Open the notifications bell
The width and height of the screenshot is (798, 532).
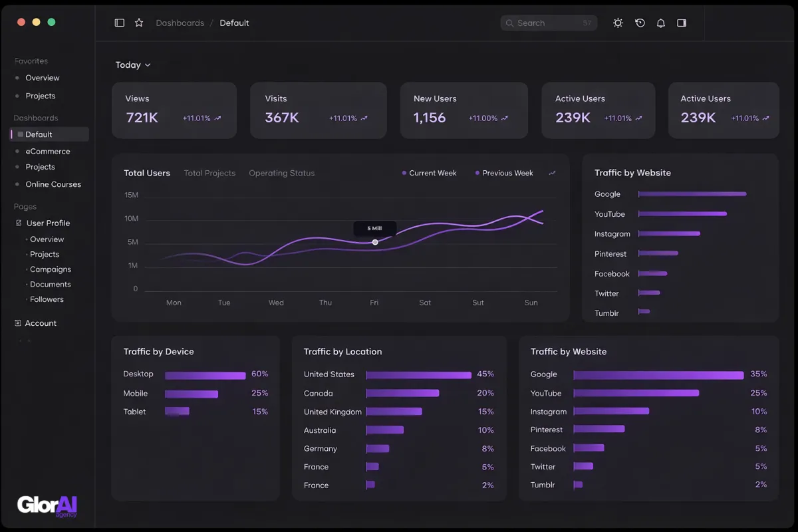pyautogui.click(x=660, y=23)
